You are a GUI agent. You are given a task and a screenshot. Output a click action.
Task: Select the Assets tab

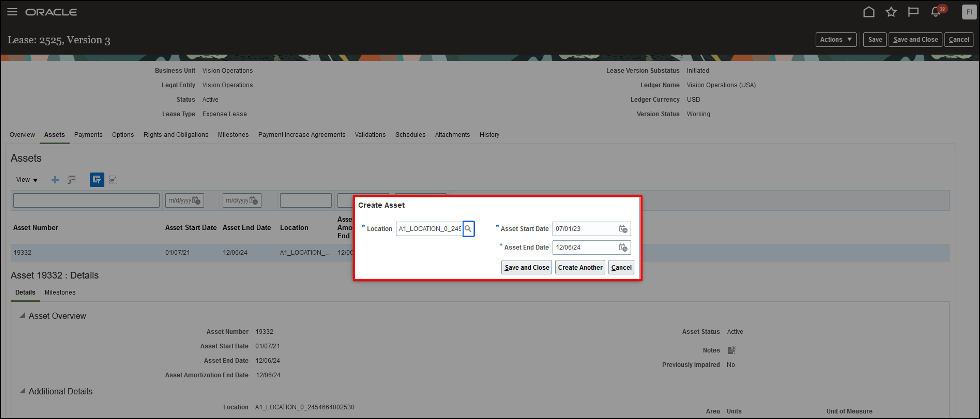point(54,135)
